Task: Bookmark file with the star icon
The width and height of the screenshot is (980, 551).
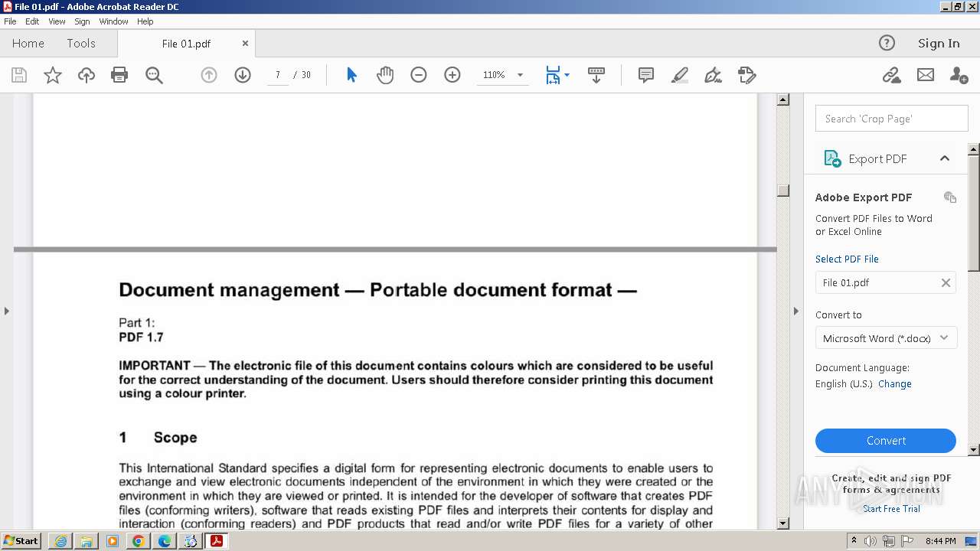Action: pyautogui.click(x=53, y=75)
